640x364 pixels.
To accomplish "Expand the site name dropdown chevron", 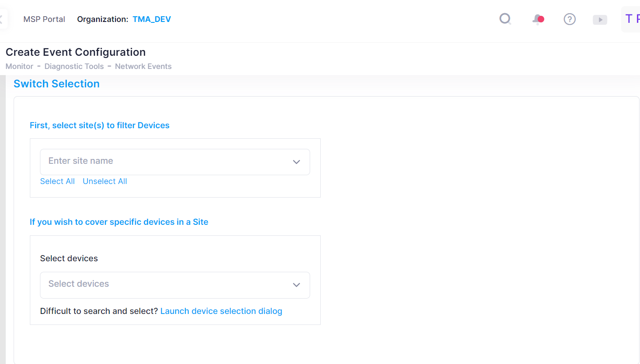I will (296, 162).
